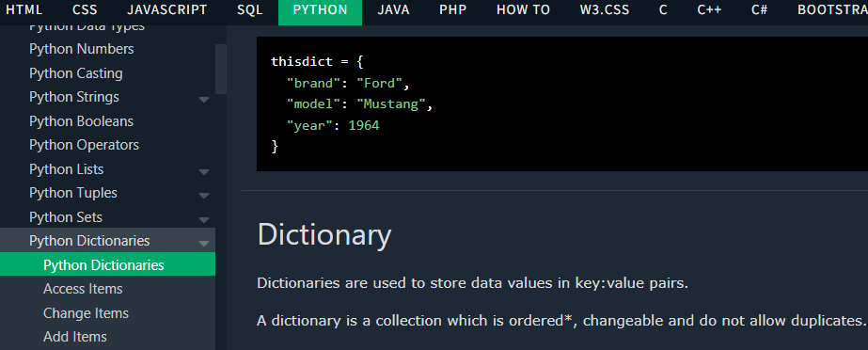
Task: Open the W3.CSS tab
Action: coord(605,10)
